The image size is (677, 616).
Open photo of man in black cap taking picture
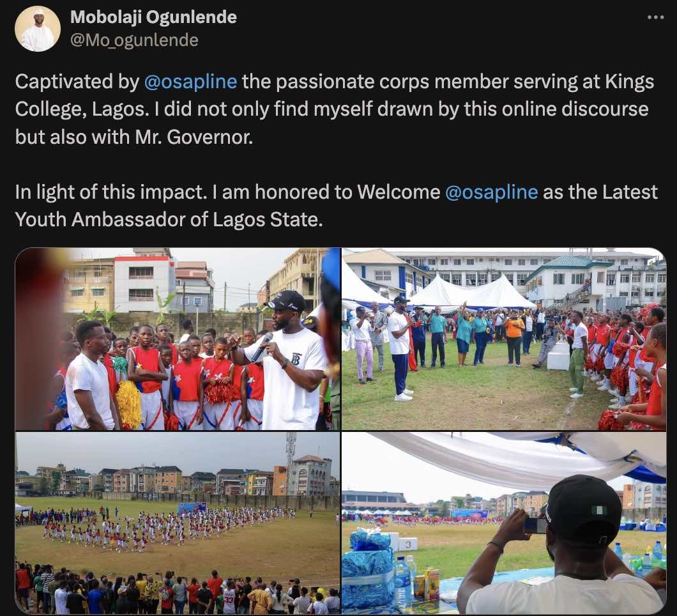(x=504, y=523)
